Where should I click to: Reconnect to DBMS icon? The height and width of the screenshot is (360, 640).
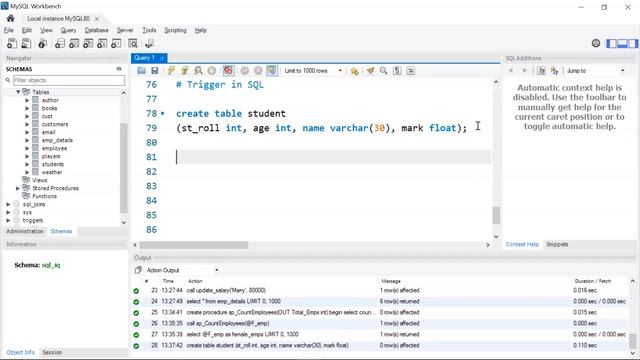[x=149, y=43]
